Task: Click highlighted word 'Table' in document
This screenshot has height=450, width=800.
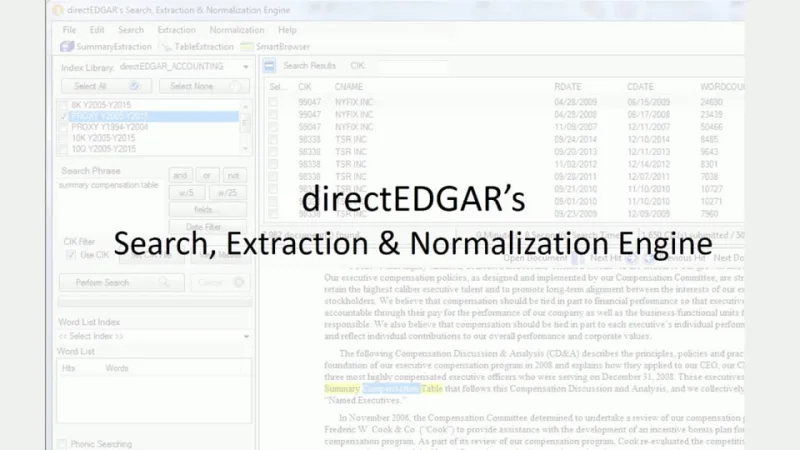Action: (432, 389)
